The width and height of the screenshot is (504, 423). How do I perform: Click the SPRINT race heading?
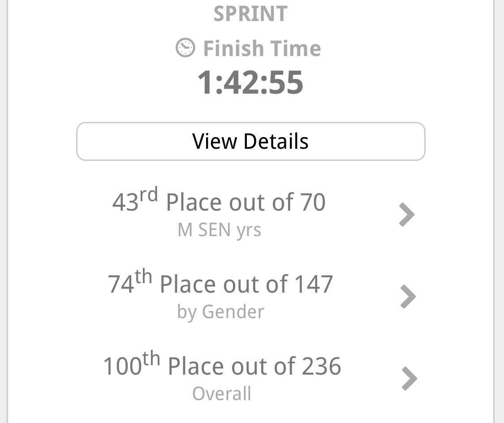(x=250, y=14)
